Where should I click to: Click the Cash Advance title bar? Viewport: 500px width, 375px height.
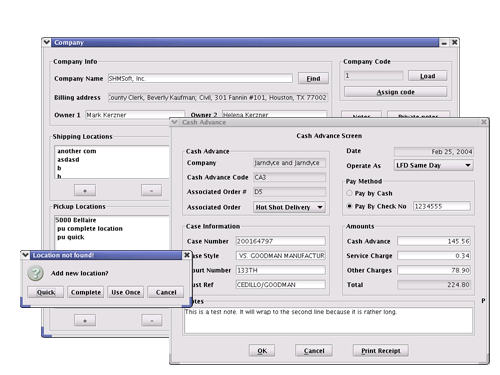pyautogui.click(x=329, y=122)
